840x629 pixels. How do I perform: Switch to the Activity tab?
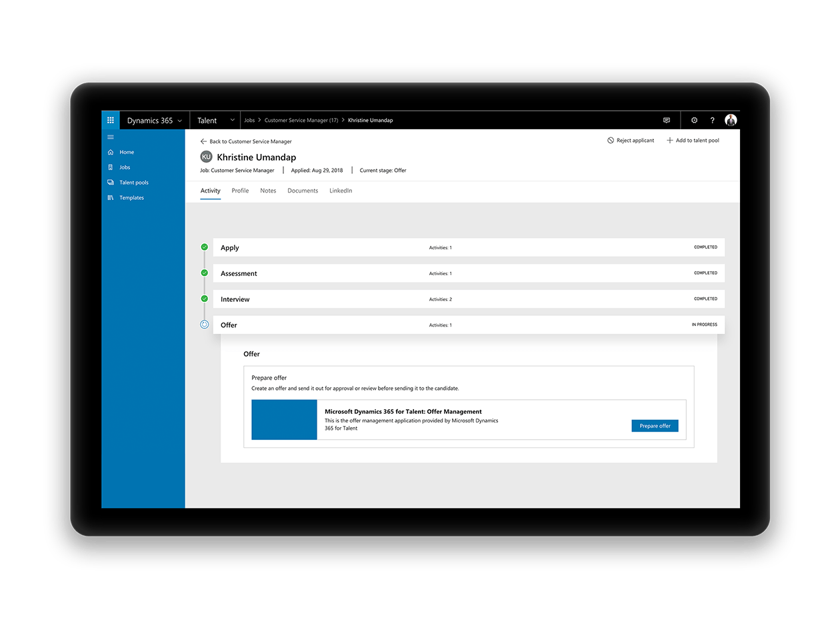click(x=211, y=191)
